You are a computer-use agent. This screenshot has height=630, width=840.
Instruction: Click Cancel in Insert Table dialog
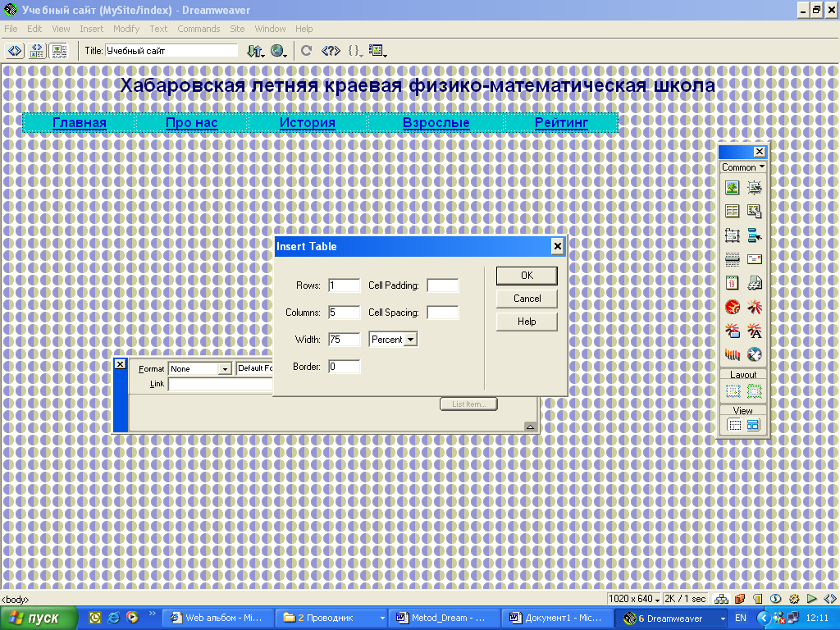[x=527, y=299]
